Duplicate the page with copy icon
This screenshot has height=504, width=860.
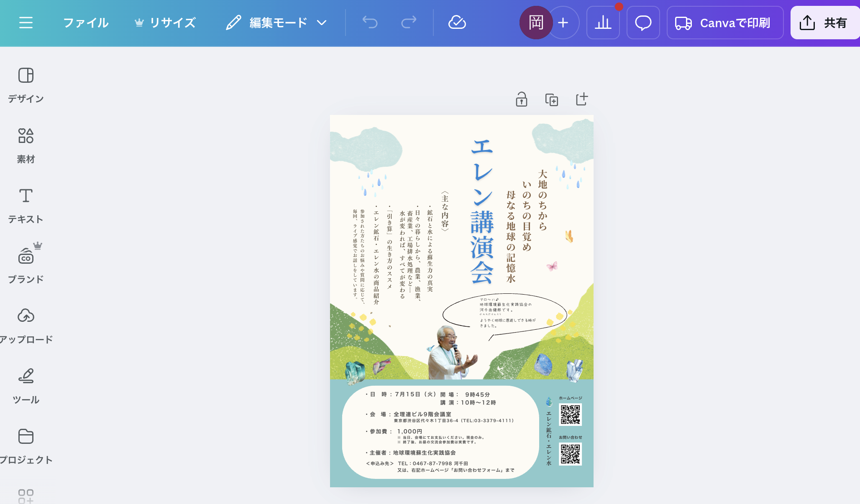coord(551,99)
